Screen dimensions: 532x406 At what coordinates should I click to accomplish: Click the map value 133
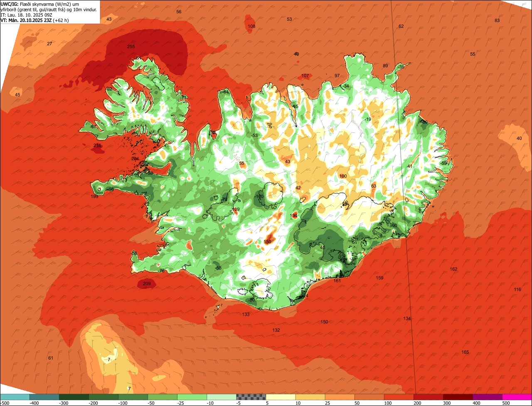[x=246, y=314]
